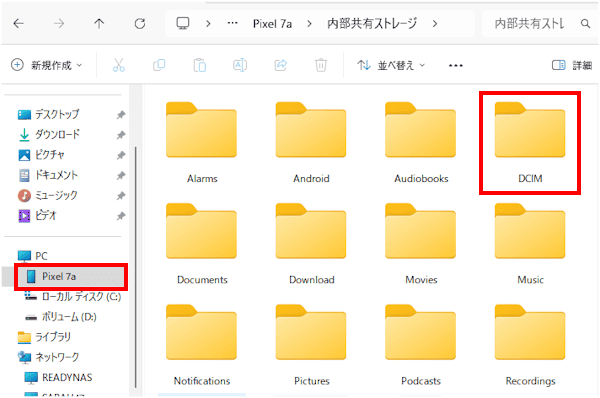The height and width of the screenshot is (398, 600).
Task: Select Pixel 7a in the address bar
Action: coord(272,24)
